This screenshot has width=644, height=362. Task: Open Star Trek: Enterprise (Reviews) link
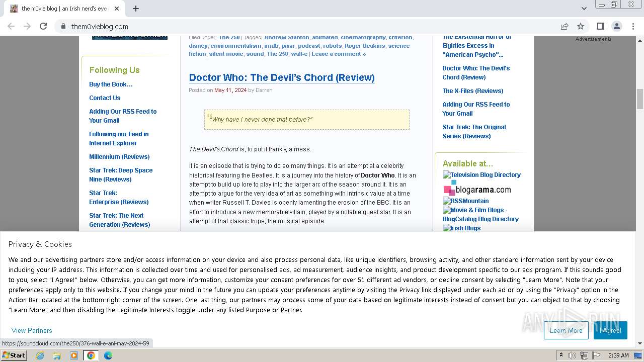tap(119, 197)
